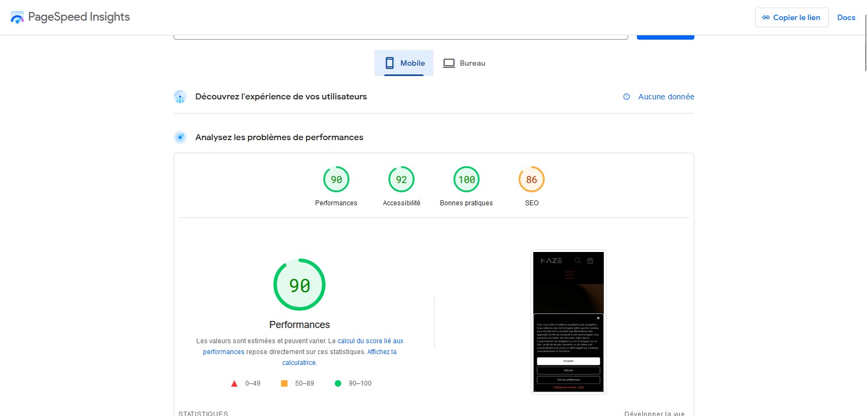Image resolution: width=868 pixels, height=416 pixels.
Task: Click the 50–89 legend text
Action: [304, 383]
